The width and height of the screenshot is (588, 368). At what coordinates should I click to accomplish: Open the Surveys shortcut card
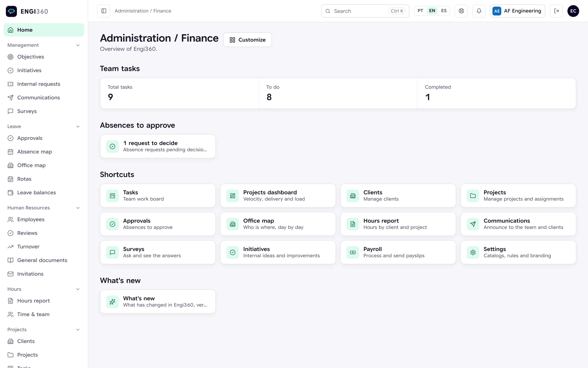[x=158, y=252]
